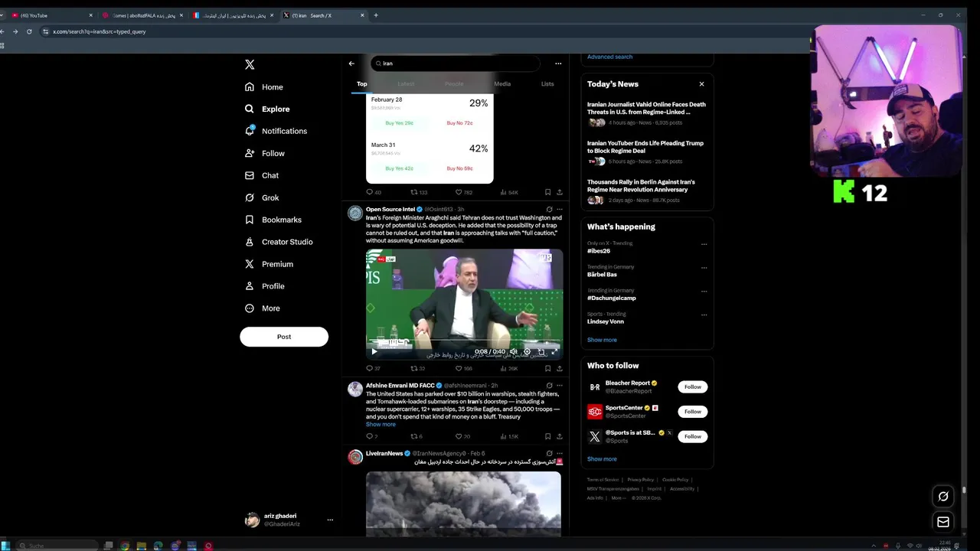Image resolution: width=980 pixels, height=551 pixels.
Task: Click the X logo in the sidebar
Action: click(250, 65)
